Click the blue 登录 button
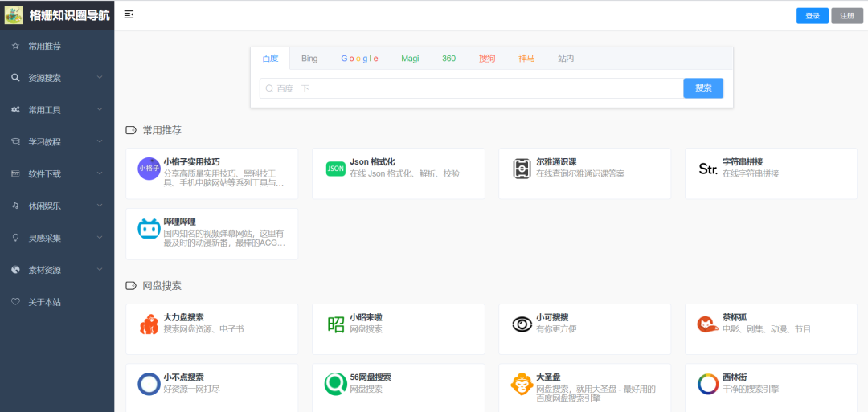This screenshot has width=868, height=412. [812, 16]
